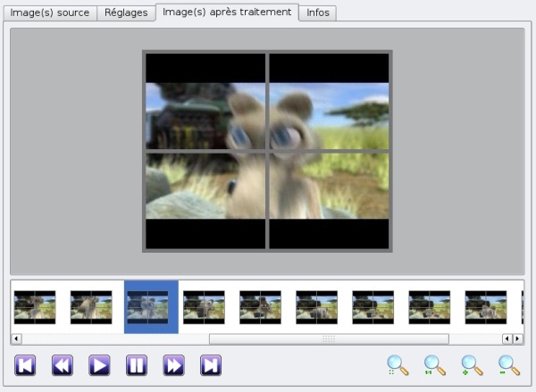Select the eighth filmstrip thumbnail
This screenshot has height=392, width=536.
pos(430,307)
